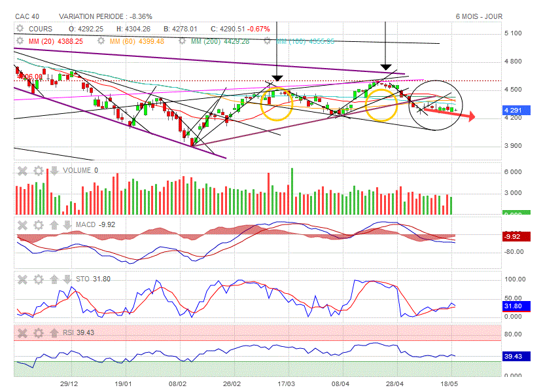543x392 pixels.
Task: Click the STO 31.80 label
Action: pyautogui.click(x=93, y=279)
